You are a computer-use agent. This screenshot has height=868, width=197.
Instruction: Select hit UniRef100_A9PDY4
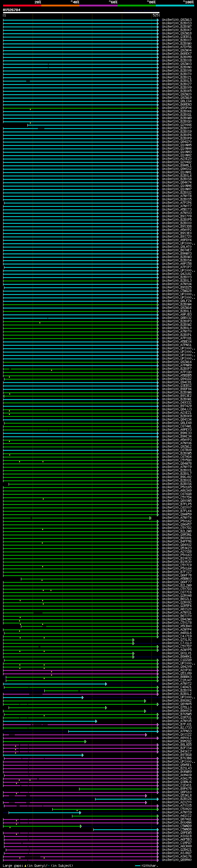point(177,240)
